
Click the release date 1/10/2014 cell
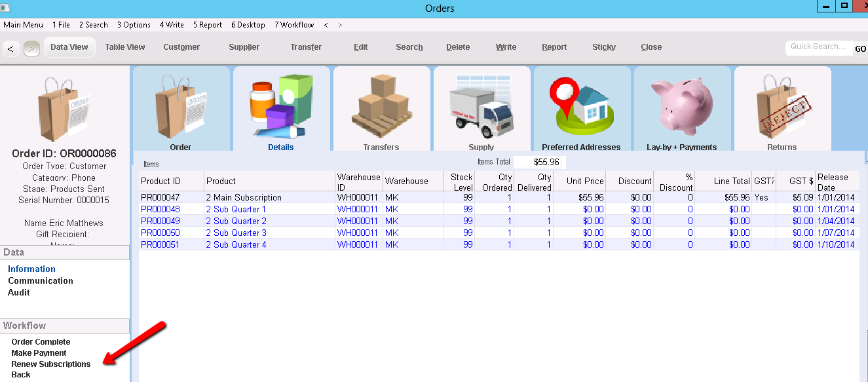[x=837, y=245]
